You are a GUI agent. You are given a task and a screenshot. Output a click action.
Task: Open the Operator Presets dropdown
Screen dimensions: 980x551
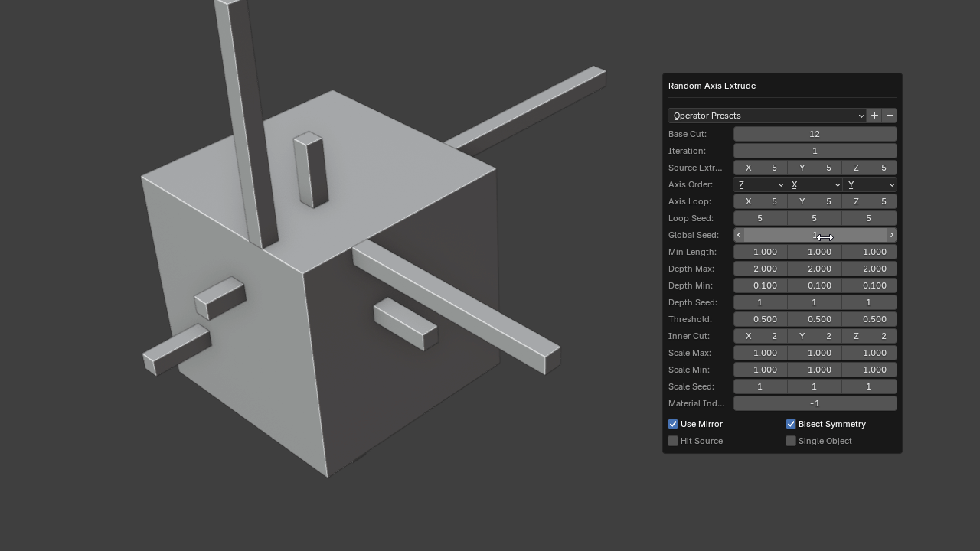click(x=767, y=116)
